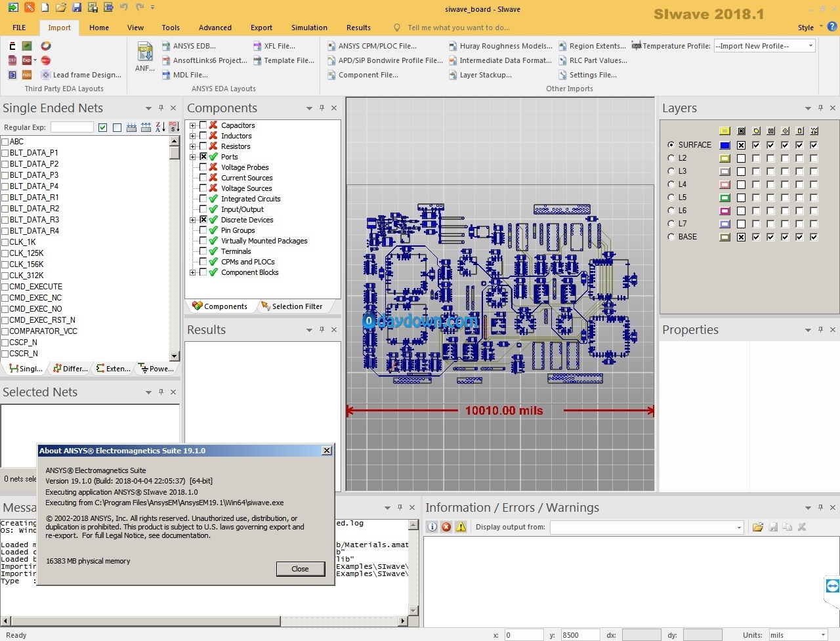Click the ANF import large icon
The image size is (840, 641).
144,56
